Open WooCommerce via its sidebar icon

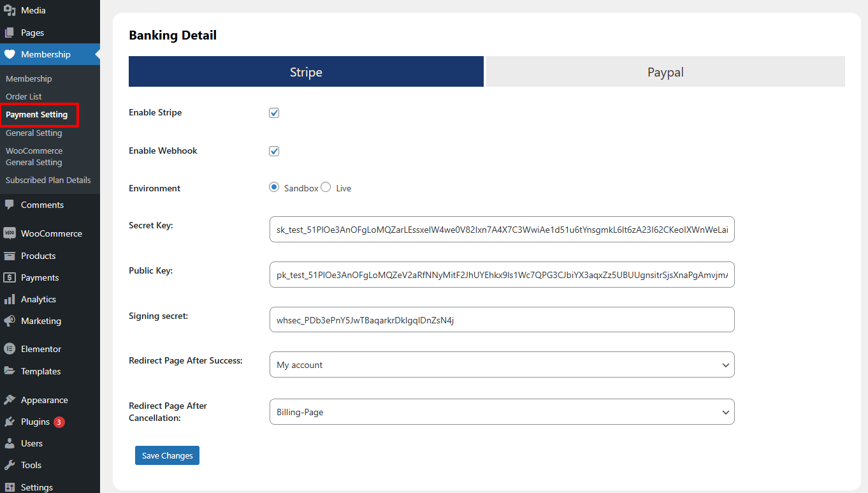[x=10, y=233]
